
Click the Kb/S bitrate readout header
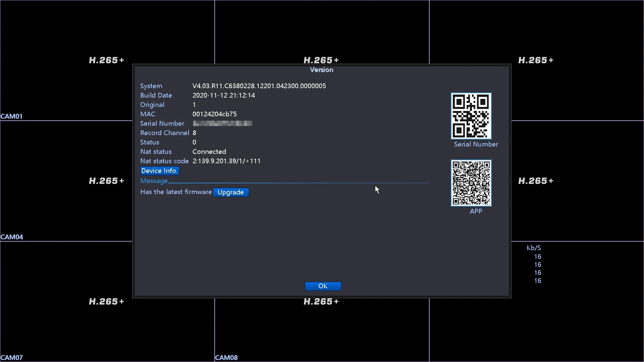(x=534, y=248)
